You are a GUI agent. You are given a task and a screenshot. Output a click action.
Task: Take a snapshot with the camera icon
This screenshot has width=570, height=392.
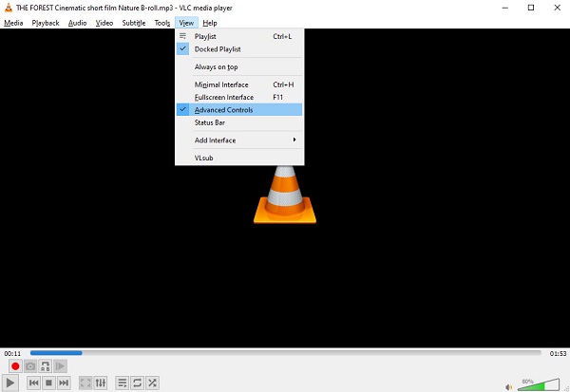[x=30, y=366]
